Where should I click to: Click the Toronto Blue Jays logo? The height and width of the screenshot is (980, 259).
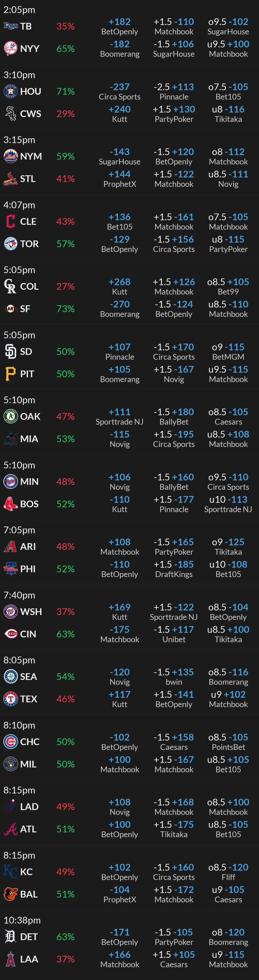click(11, 243)
